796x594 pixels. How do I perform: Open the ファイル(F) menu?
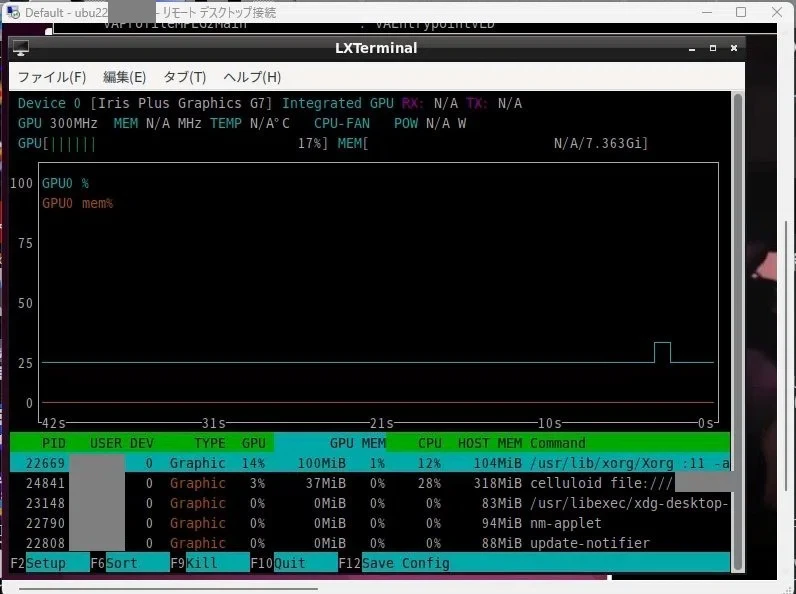[x=52, y=77]
